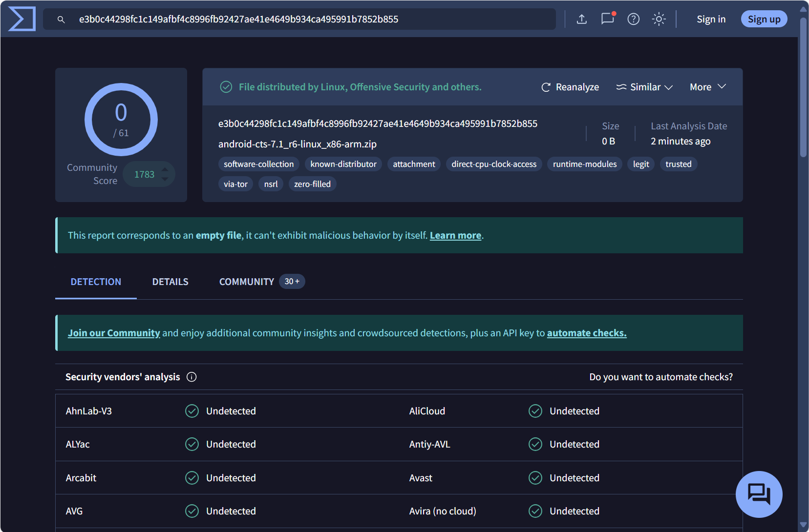Viewport: 809px width, 532px height.
Task: Click Reanalyze button label
Action: [x=577, y=87]
